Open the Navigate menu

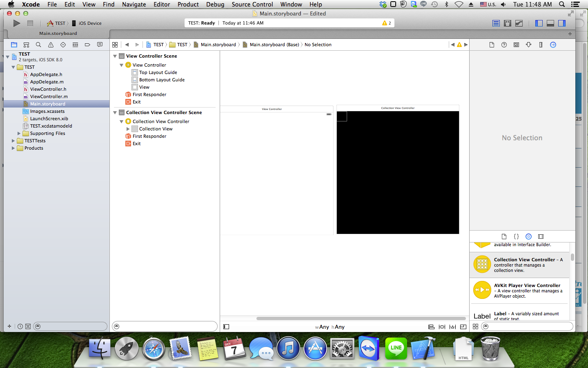tap(134, 4)
